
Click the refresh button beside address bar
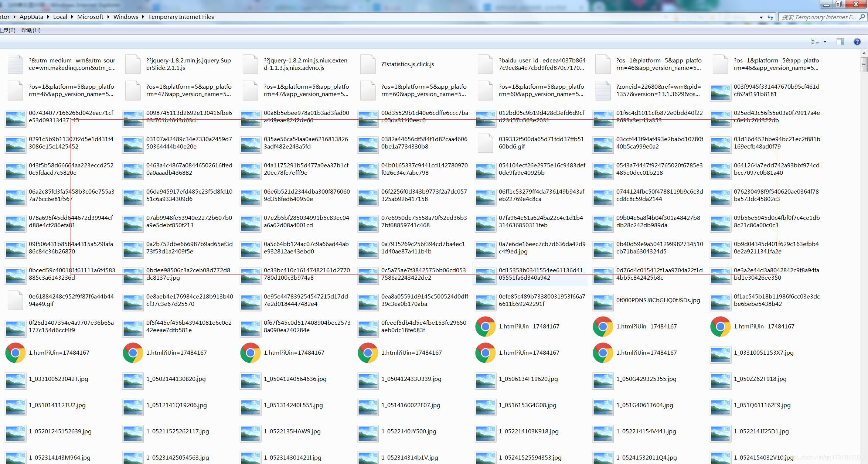point(770,17)
